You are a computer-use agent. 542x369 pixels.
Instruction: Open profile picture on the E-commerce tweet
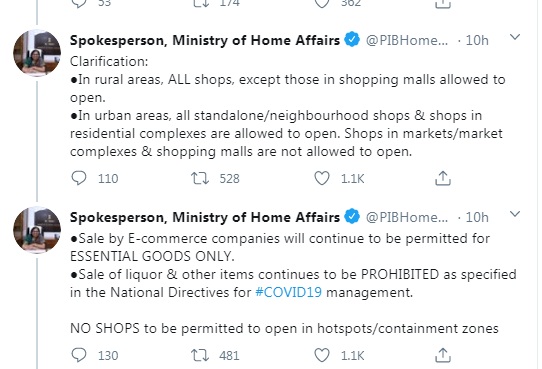37,230
